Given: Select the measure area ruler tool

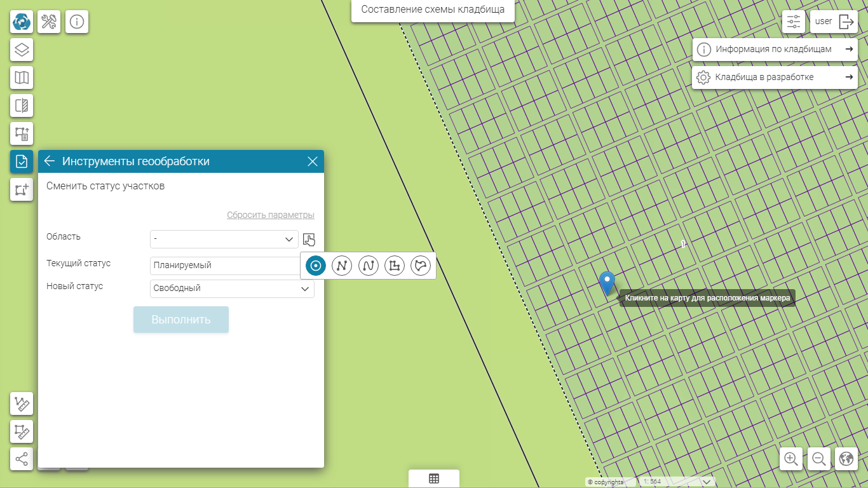Looking at the screenshot, I should pyautogui.click(x=22, y=431).
